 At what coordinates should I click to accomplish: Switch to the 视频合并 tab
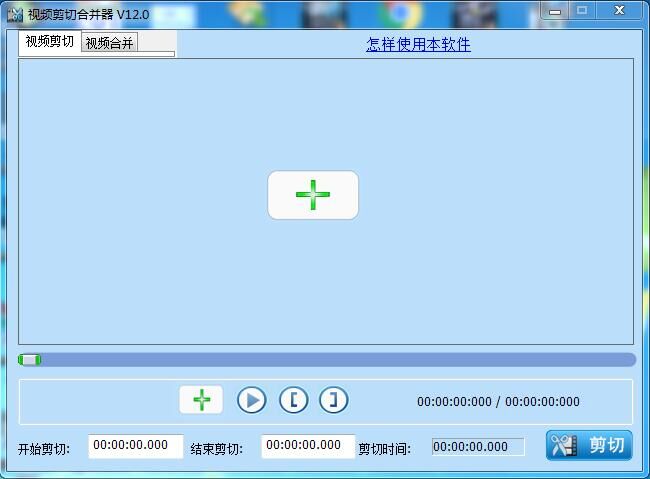109,43
